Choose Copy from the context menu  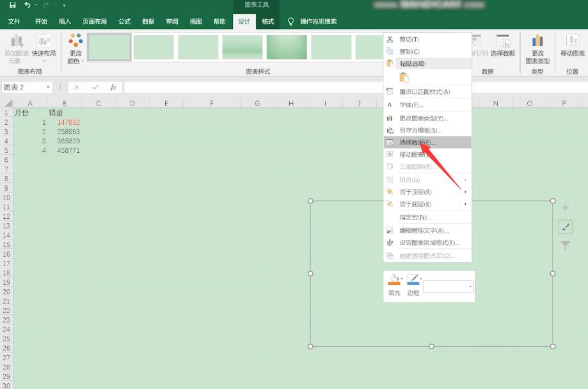pyautogui.click(x=427, y=51)
